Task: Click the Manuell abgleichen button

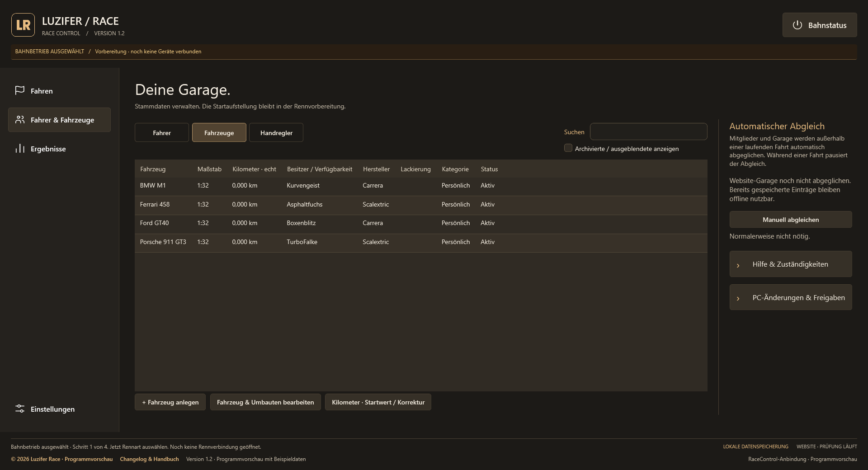Action: click(791, 220)
